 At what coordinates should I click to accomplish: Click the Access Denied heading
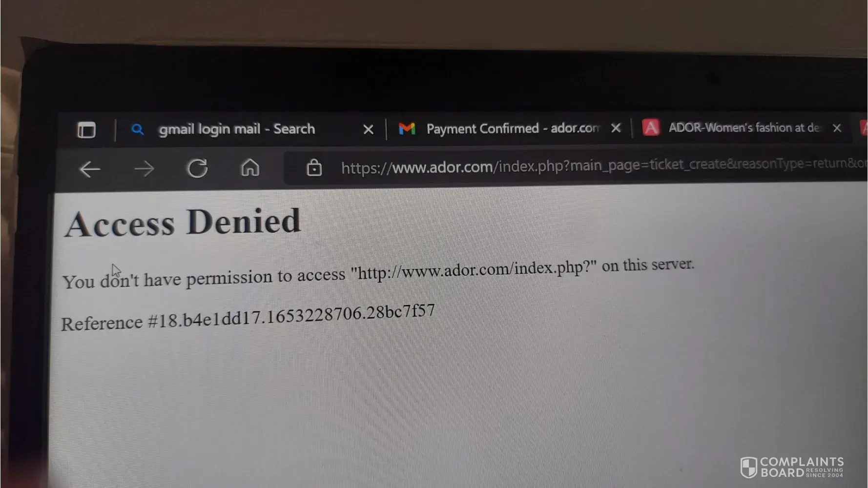[x=183, y=223]
